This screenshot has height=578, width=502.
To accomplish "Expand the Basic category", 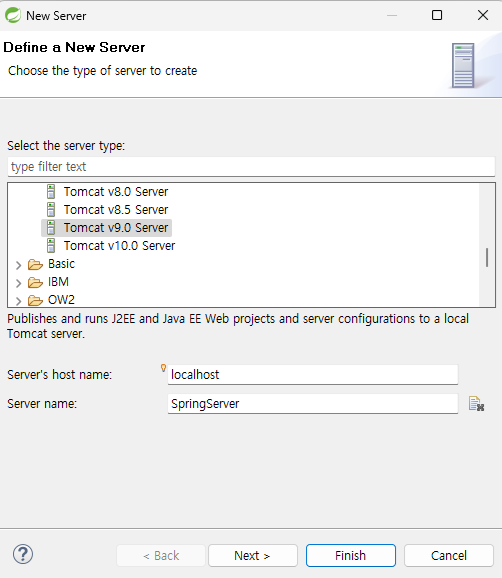I will [x=18, y=265].
